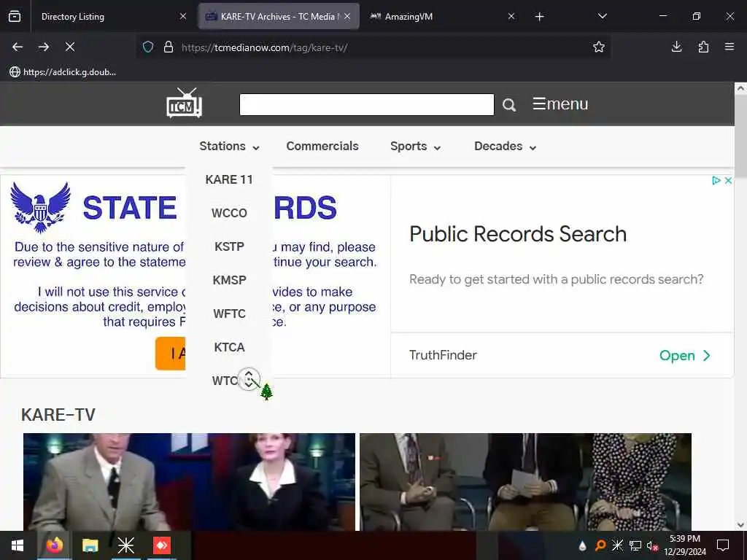Click page scrollbar up arrow
The image size is (747, 560).
coord(740,88)
